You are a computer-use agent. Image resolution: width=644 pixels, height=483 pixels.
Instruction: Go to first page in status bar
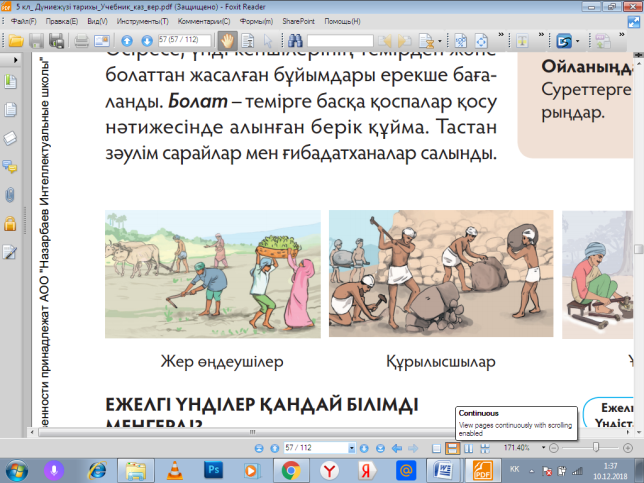[259, 448]
